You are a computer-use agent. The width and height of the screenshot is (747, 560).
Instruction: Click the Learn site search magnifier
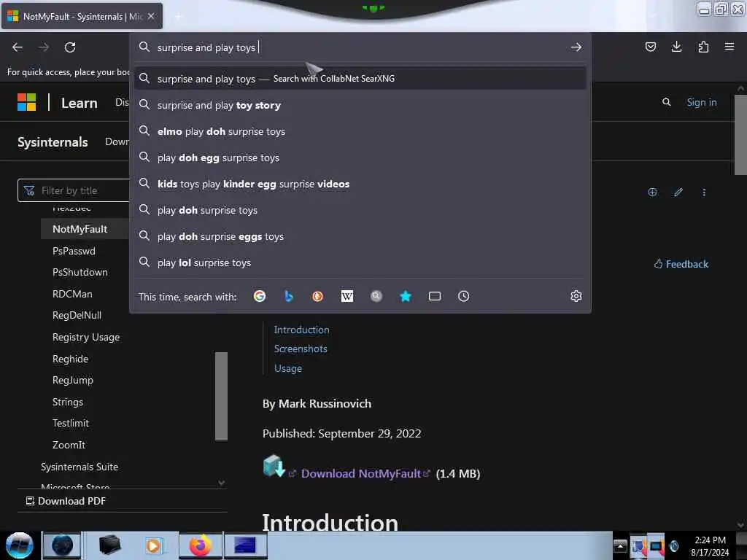667,102
